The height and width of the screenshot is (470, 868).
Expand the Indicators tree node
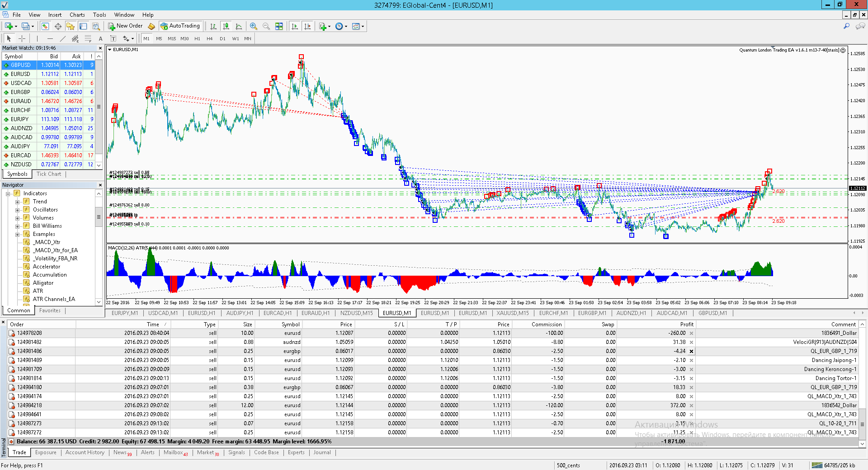click(x=8, y=193)
